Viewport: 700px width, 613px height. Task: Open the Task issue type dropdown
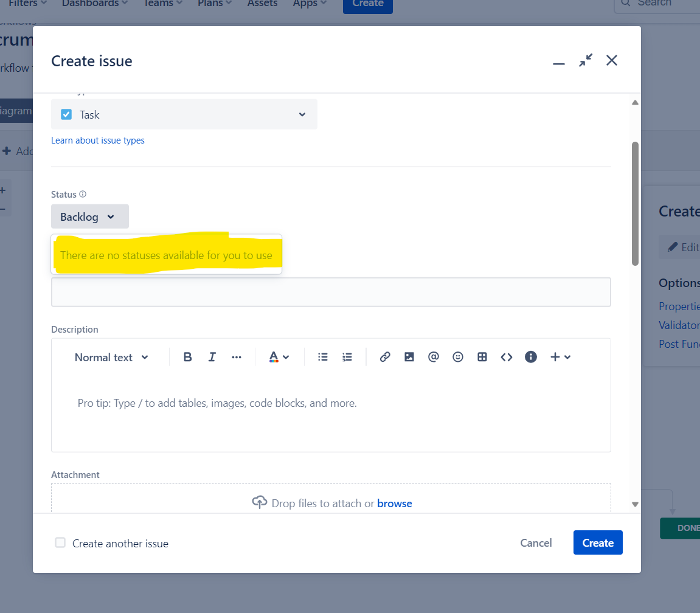tap(184, 114)
